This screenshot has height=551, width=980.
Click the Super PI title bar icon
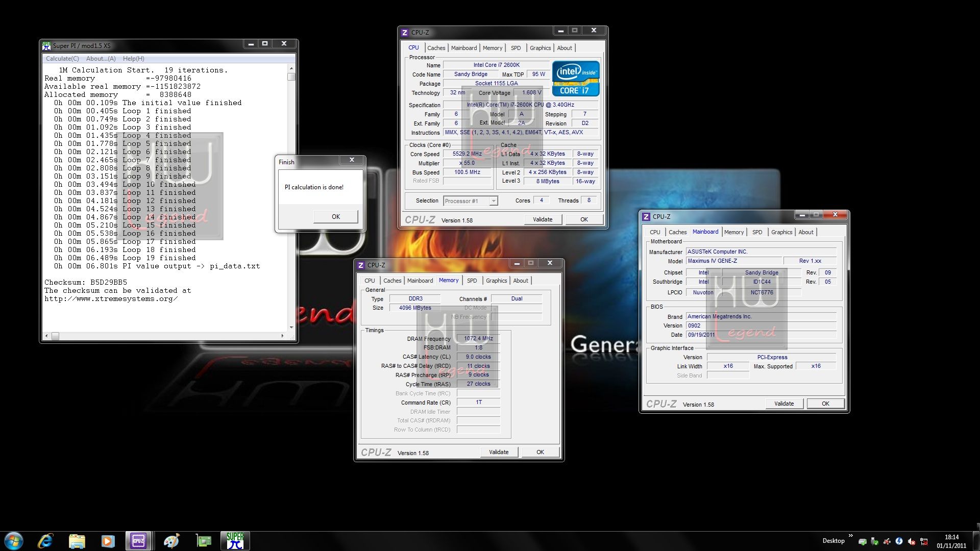point(47,45)
